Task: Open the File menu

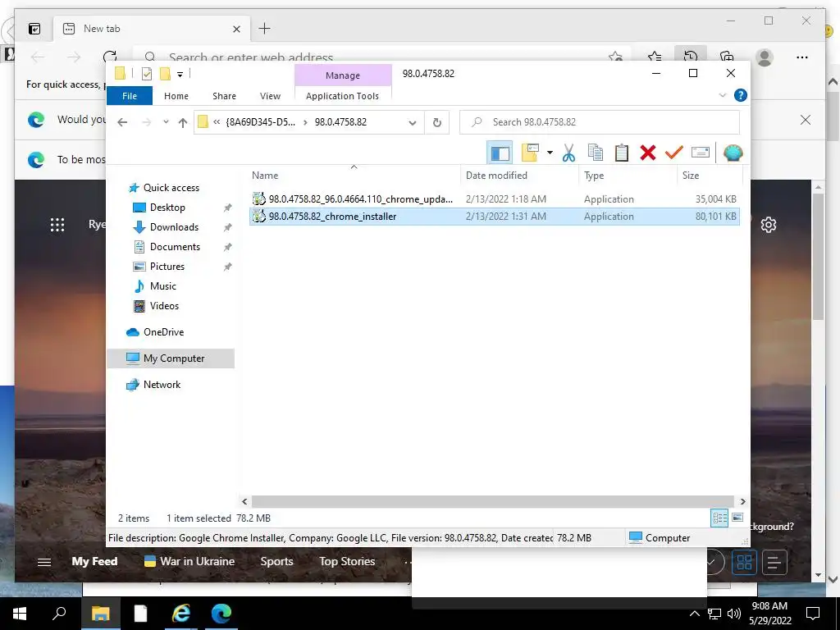Action: (x=130, y=96)
